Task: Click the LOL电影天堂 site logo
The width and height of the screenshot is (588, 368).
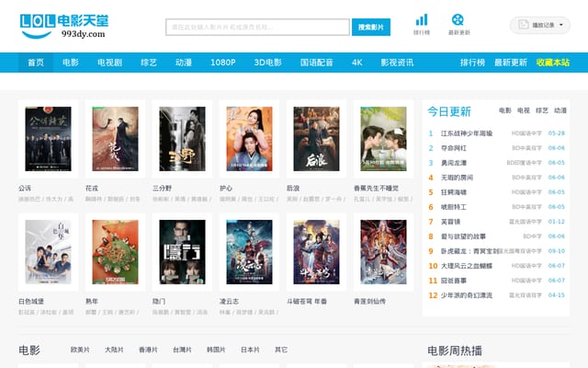Action: click(x=64, y=27)
